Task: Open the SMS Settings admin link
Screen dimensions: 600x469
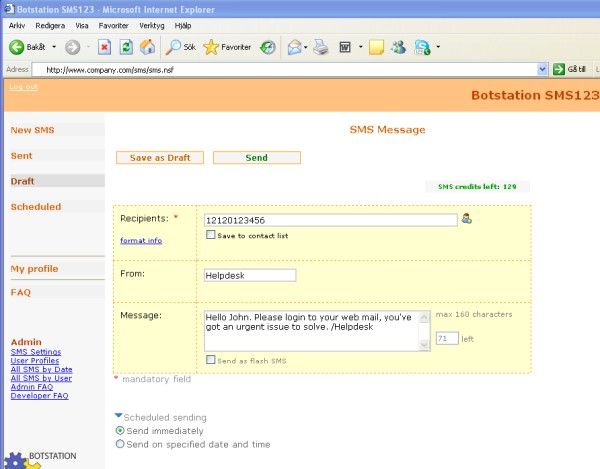Action: click(x=36, y=352)
